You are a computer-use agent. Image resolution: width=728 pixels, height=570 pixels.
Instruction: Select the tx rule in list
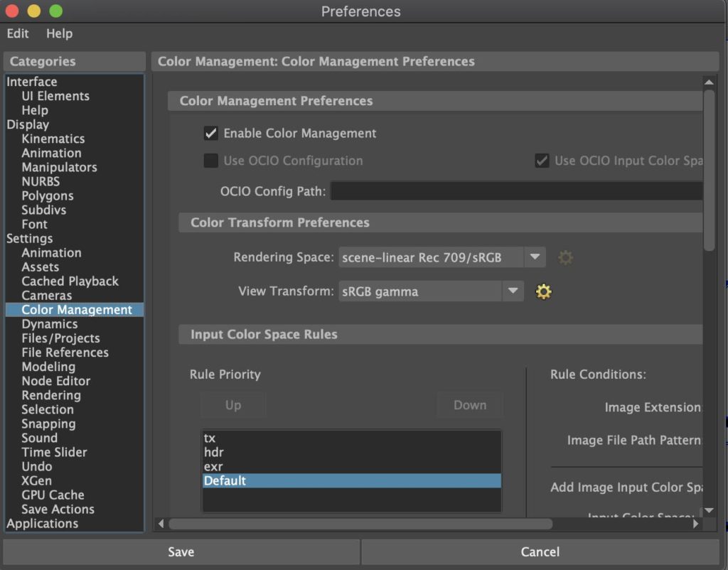352,439
